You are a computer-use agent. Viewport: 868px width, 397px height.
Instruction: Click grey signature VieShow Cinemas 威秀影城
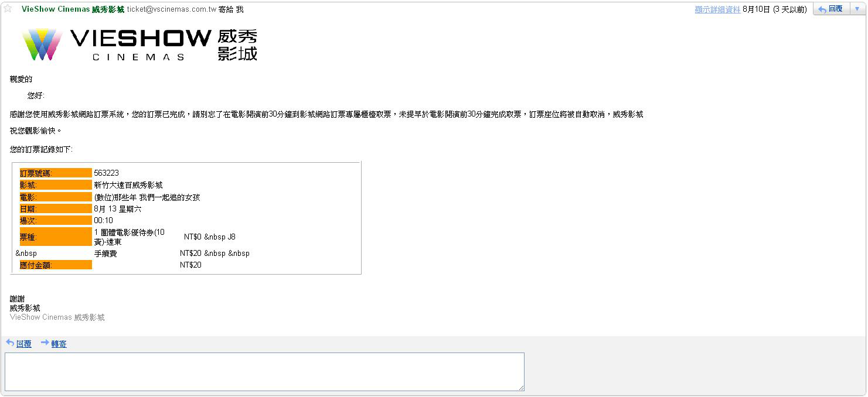tap(57, 317)
